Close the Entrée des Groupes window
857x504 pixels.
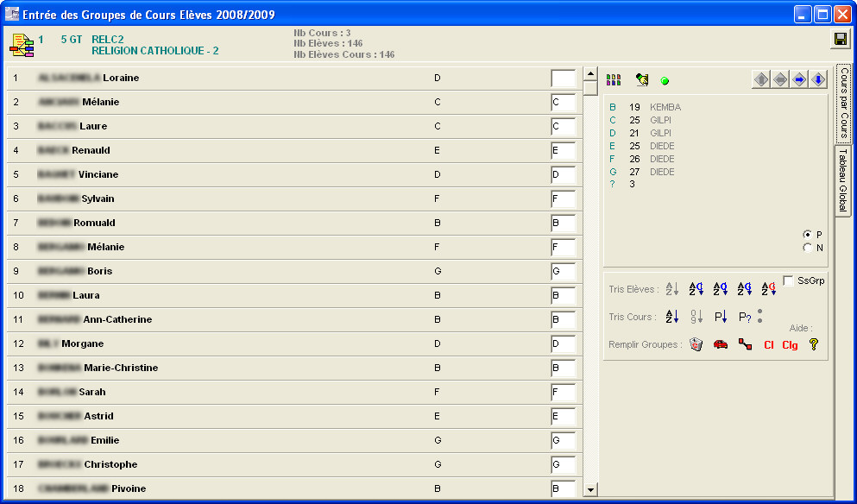coord(842,14)
